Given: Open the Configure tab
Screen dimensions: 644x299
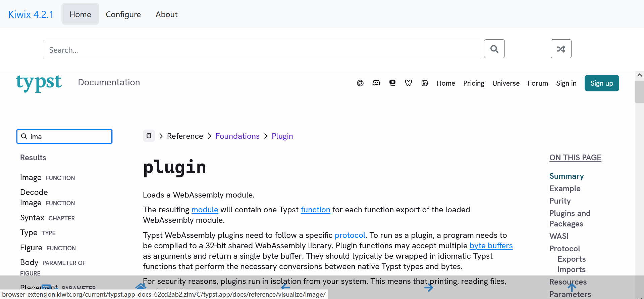Looking at the screenshot, I should [123, 14].
